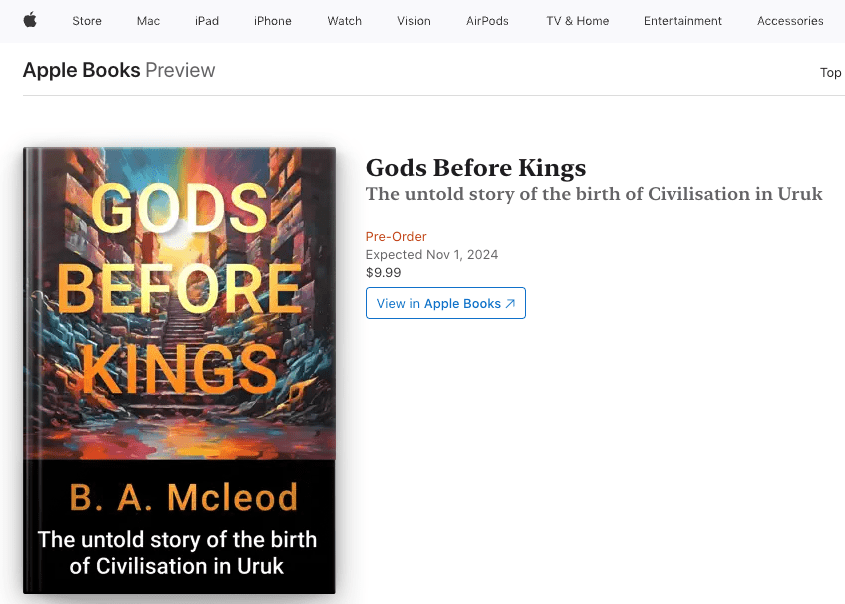Click the $9.99 price text
The image size is (845, 604).
(384, 272)
